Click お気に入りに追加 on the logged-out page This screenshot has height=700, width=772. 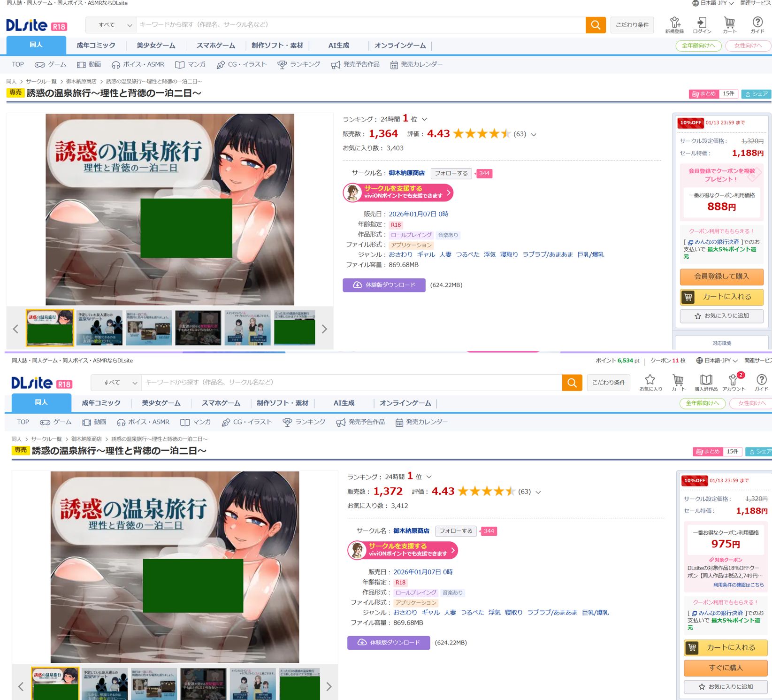(x=722, y=316)
